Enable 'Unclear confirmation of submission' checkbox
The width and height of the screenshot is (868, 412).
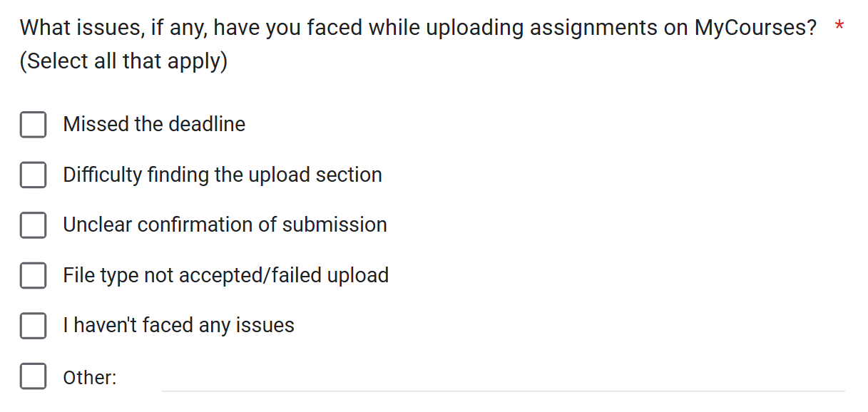33,225
